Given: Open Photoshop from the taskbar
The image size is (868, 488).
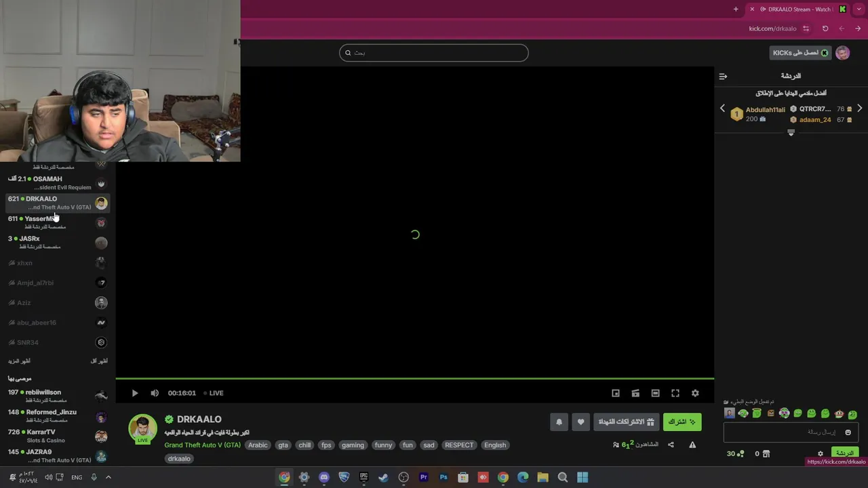Looking at the screenshot, I should [x=443, y=477].
